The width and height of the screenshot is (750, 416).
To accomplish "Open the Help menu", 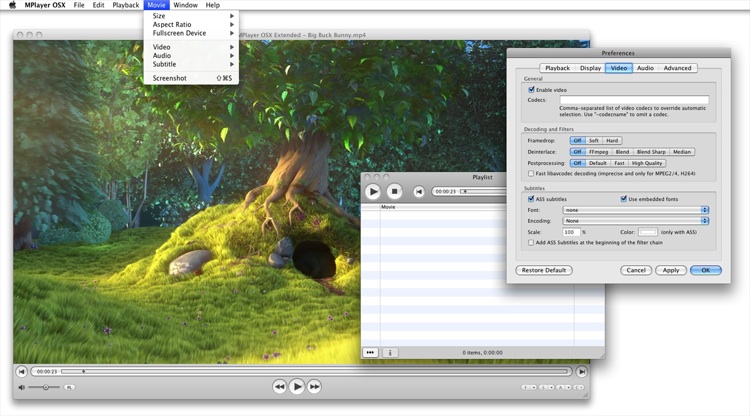I will tap(213, 5).
